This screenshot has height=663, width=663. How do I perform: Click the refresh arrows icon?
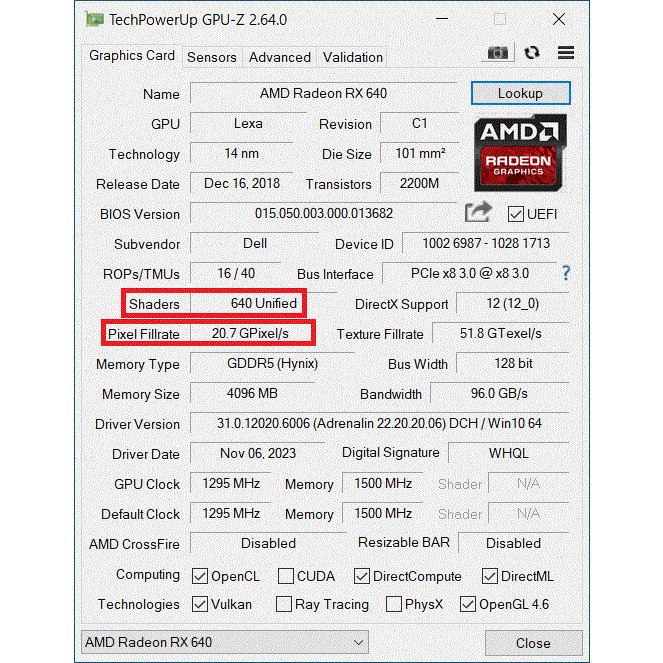[x=531, y=52]
